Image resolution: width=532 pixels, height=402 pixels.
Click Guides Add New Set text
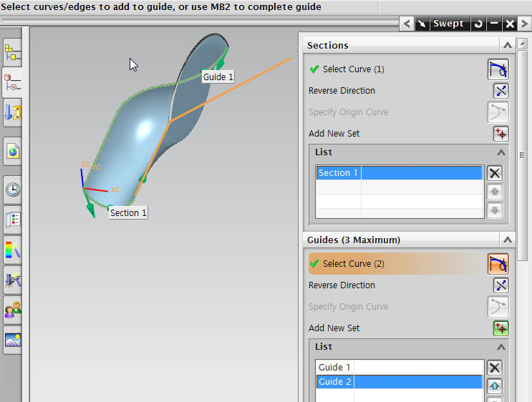click(x=334, y=328)
